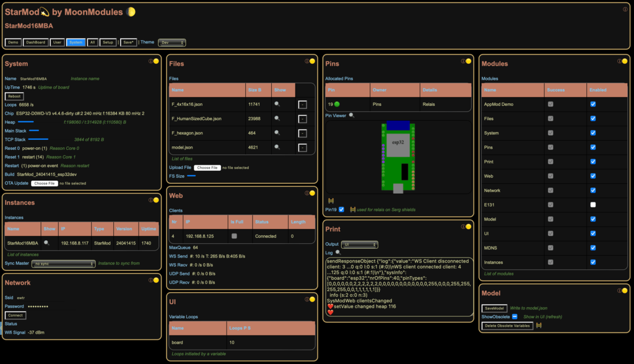Viewport: 634px width, 364px height.
Task: Preview F_4x16x16.json with its magnifier icon
Action: pos(277,104)
